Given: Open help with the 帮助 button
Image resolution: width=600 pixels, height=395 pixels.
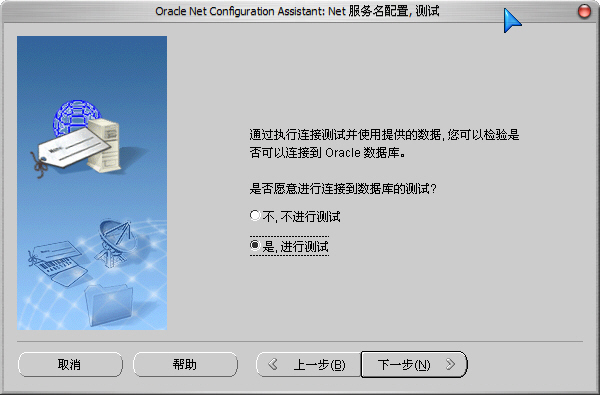Looking at the screenshot, I should pos(185,364).
